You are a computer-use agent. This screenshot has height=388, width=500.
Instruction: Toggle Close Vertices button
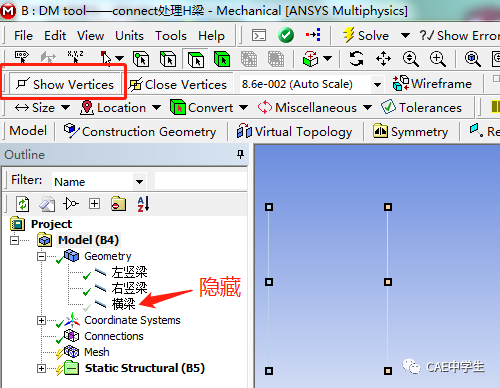178,84
